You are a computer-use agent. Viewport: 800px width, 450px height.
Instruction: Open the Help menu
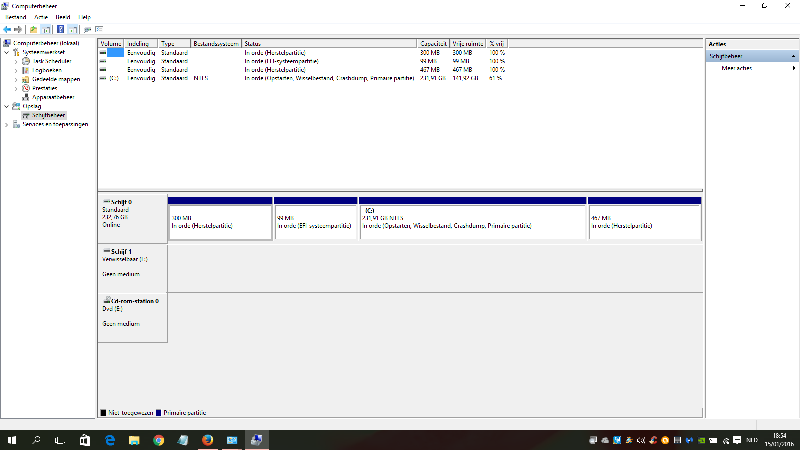click(x=85, y=17)
